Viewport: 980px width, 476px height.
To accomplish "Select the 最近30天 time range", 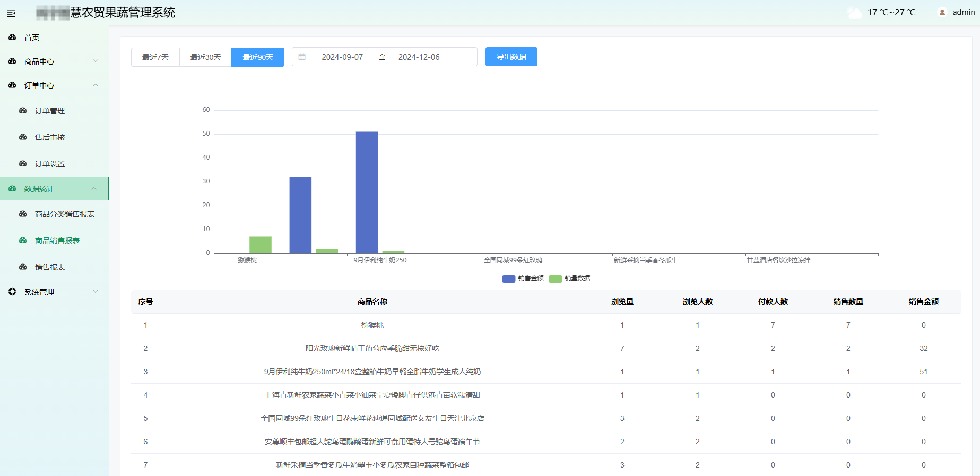I will (205, 57).
